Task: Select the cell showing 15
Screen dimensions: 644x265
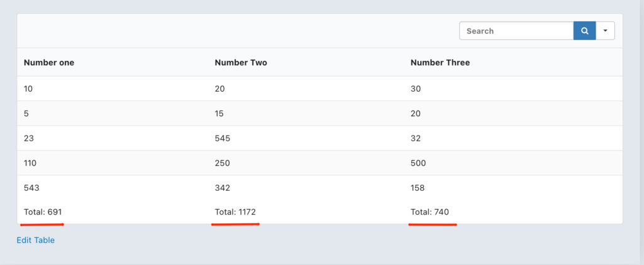Action: pyautogui.click(x=219, y=114)
